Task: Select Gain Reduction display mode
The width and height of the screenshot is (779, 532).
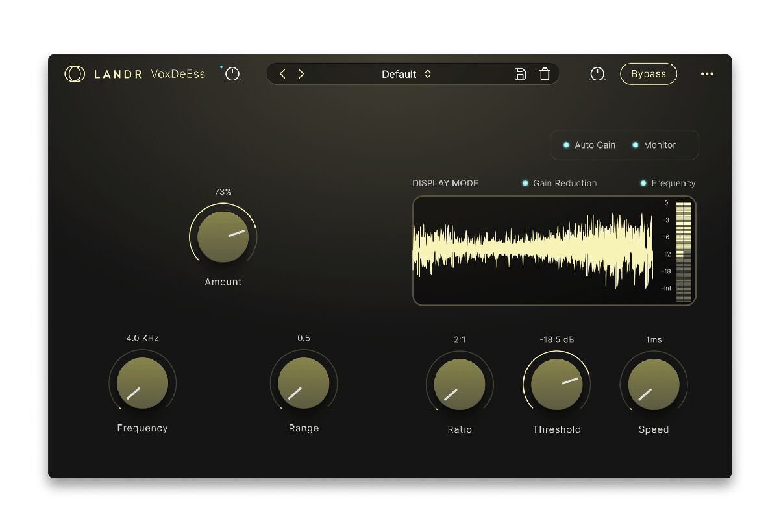Action: [559, 184]
